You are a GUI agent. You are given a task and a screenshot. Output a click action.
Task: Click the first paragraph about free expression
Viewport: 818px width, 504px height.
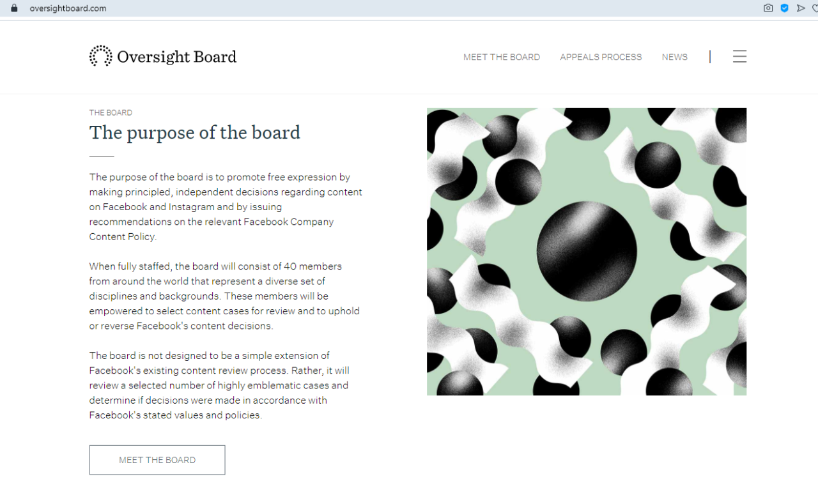point(224,206)
